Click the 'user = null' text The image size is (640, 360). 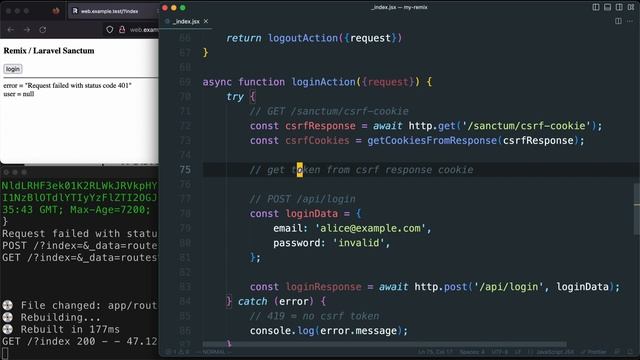(x=19, y=94)
